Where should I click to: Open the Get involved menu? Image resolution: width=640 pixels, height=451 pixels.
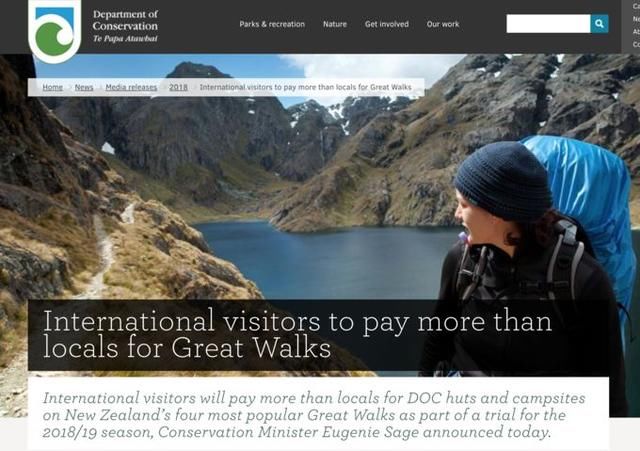coord(387,24)
